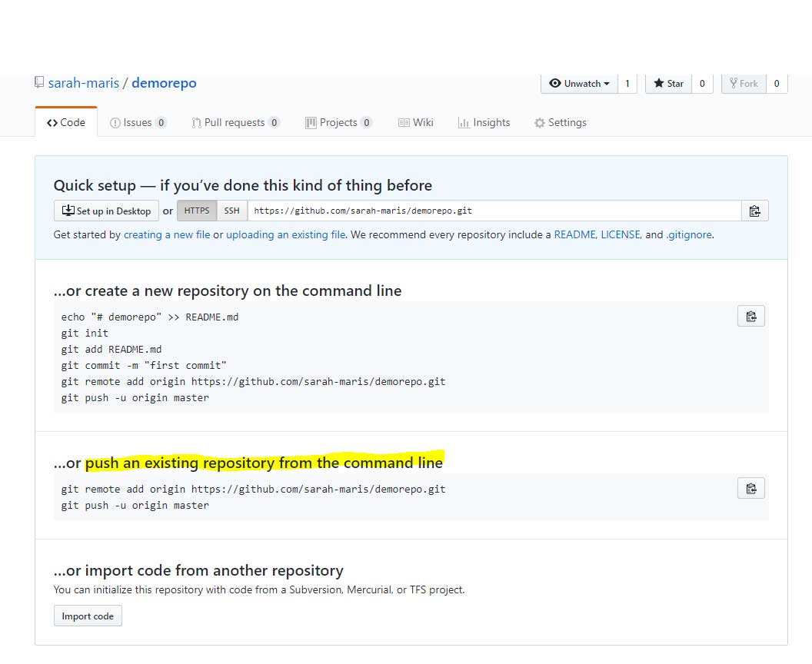This screenshot has width=812, height=664.
Task: Switch to the Code tab
Action: tap(66, 123)
